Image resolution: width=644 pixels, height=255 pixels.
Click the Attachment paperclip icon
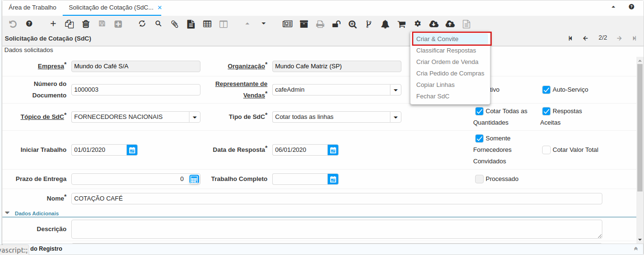click(175, 24)
